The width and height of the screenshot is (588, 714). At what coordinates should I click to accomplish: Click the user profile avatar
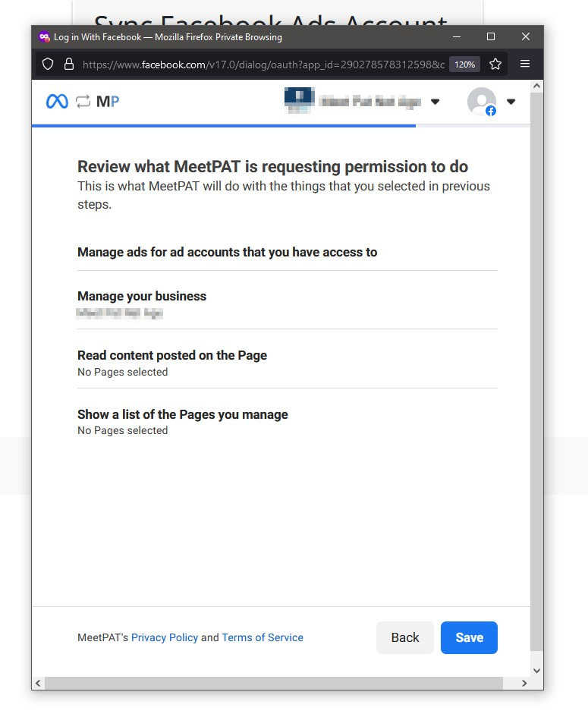[481, 102]
